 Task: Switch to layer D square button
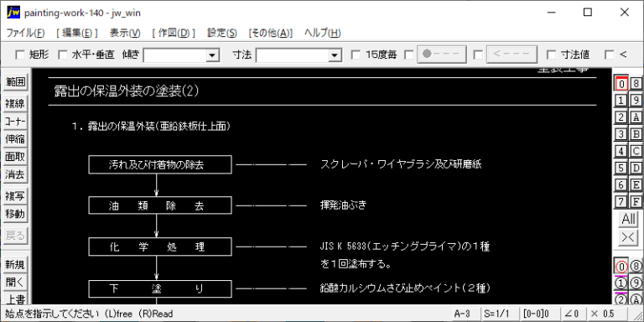(636, 168)
